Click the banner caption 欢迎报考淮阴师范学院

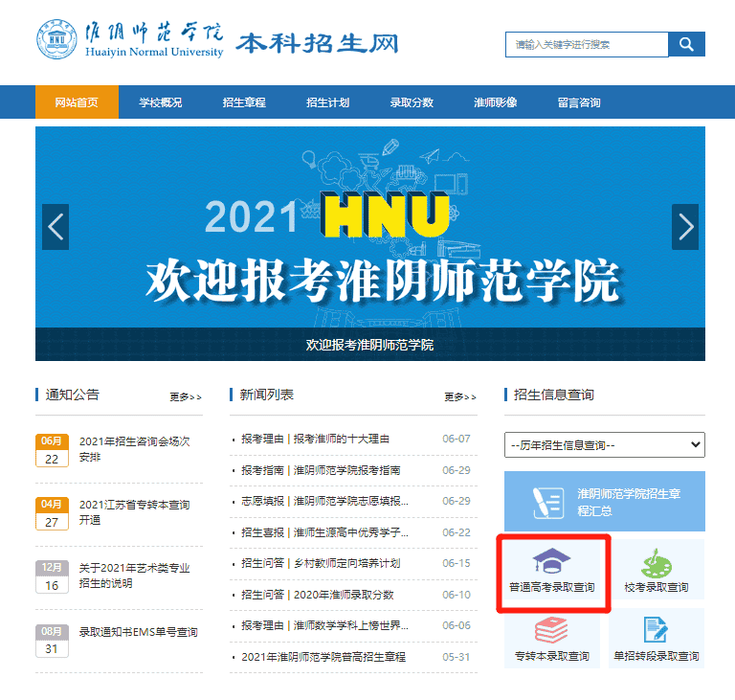[369, 345]
